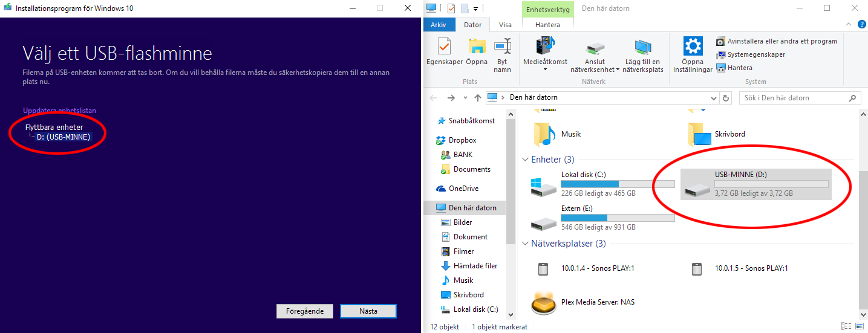Screen dimensions: 868x333
Task: Select the USB-MINNE (D:) drive
Action: 756,184
